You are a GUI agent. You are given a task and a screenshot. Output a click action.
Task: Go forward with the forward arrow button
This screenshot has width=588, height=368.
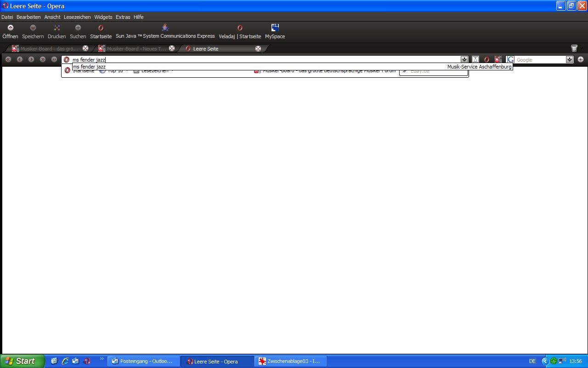31,59
